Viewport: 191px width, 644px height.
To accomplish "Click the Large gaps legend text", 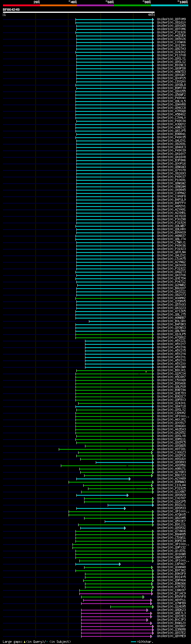I will [x=37, y=641].
